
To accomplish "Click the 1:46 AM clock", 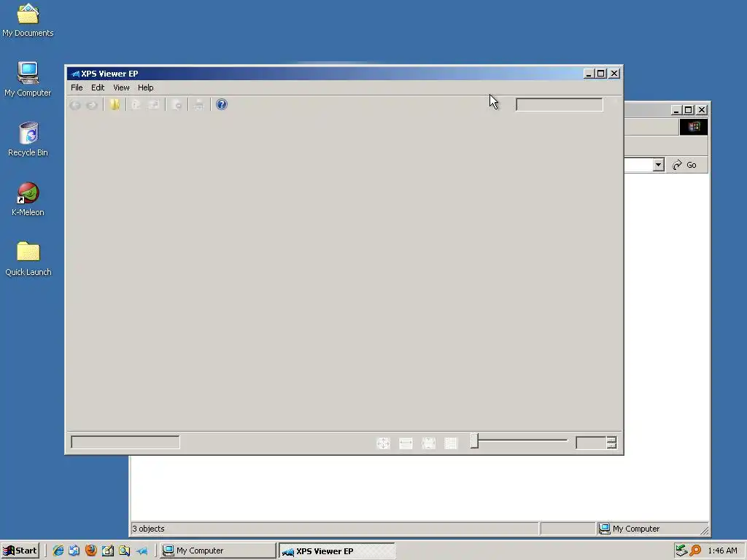I will (722, 551).
